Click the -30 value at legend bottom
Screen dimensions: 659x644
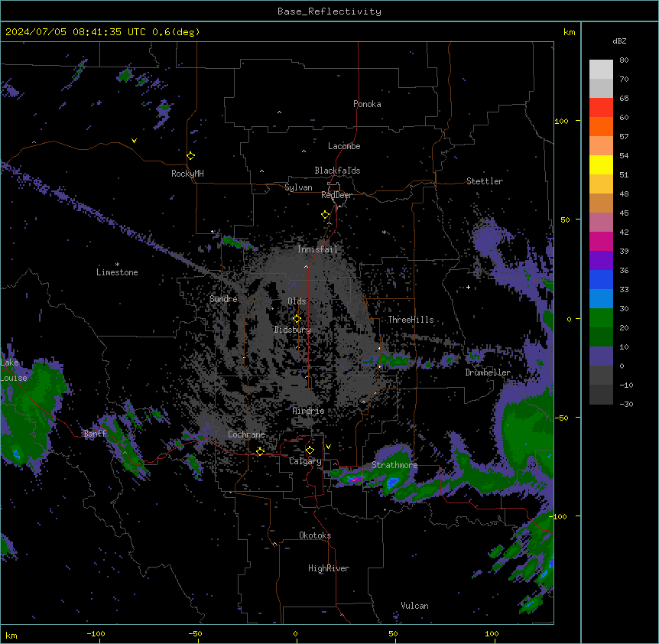(x=626, y=404)
